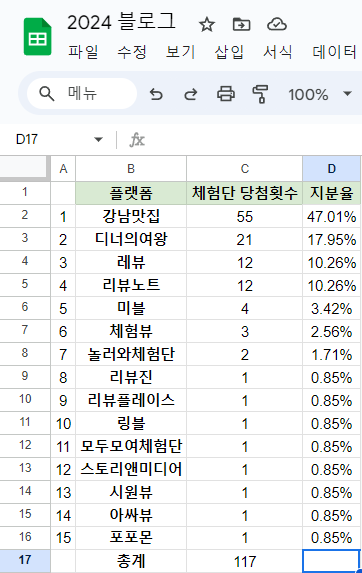Open the 파일 menu
The width and height of the screenshot is (362, 573).
(x=83, y=52)
